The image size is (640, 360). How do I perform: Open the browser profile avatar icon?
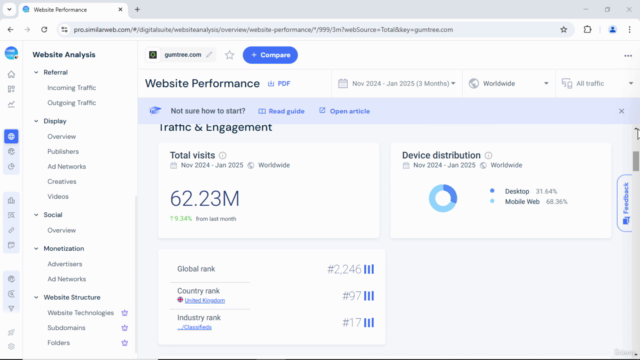pyautogui.click(x=612, y=29)
